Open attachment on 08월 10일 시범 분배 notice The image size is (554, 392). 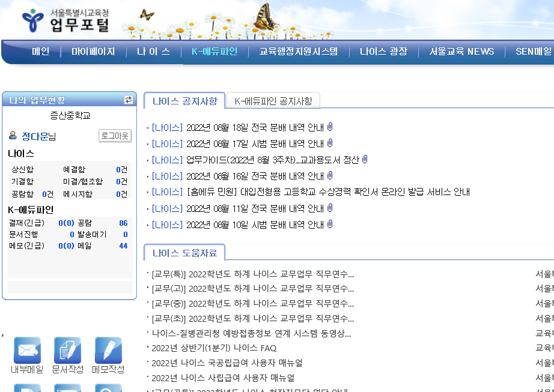pos(330,224)
